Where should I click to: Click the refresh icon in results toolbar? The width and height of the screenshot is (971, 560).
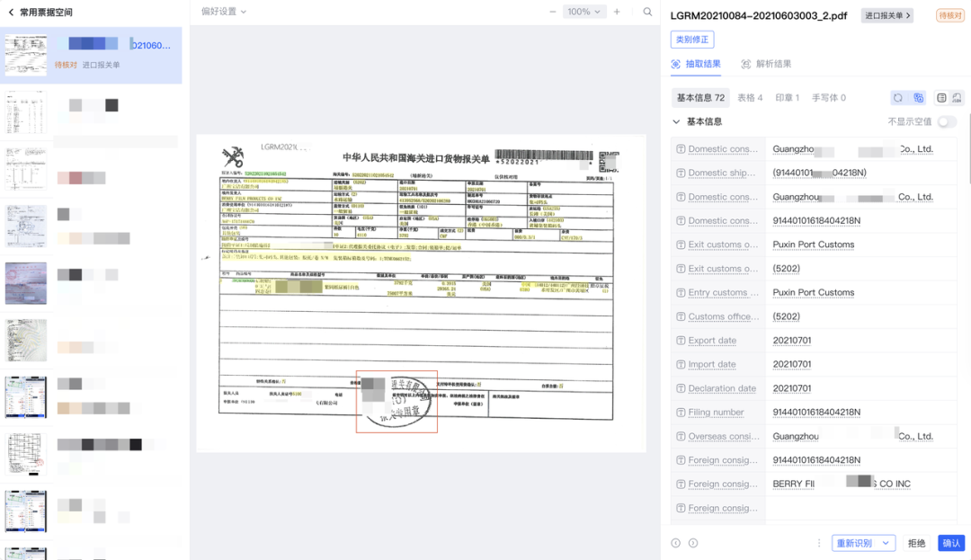897,98
